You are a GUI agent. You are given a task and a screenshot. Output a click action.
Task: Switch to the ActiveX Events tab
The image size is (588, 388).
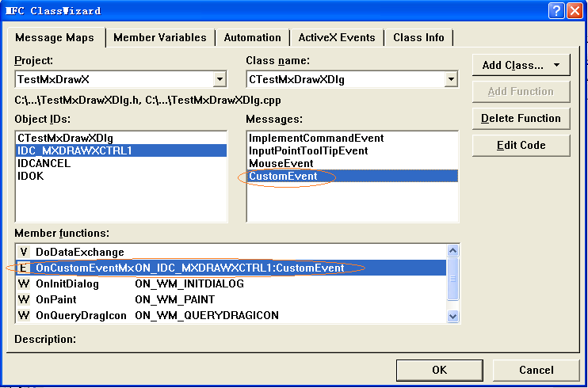click(x=337, y=37)
